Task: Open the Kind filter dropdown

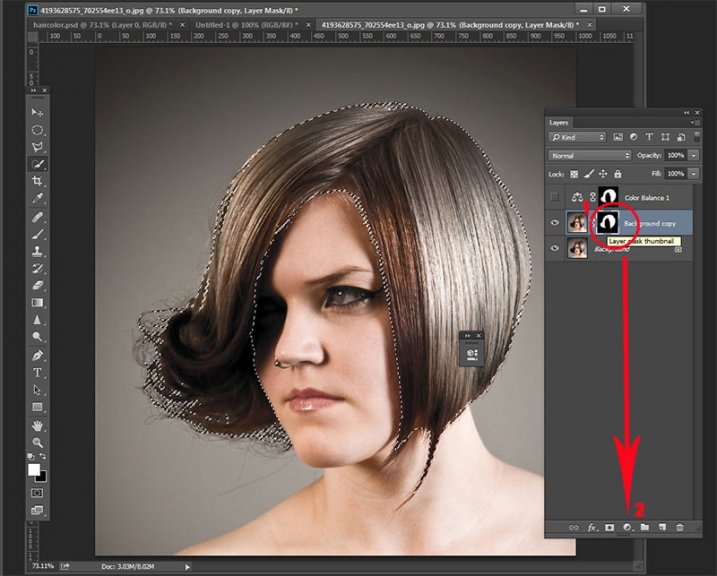Action: pyautogui.click(x=577, y=137)
